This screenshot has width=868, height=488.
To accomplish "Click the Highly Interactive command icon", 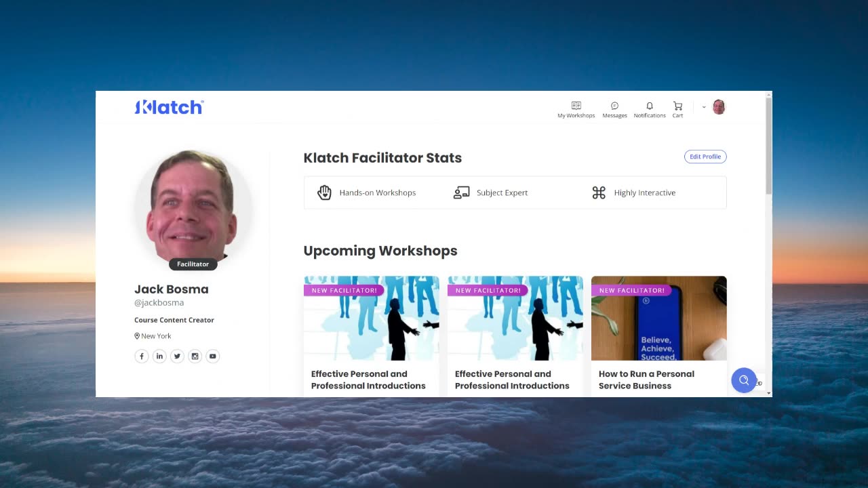I will pyautogui.click(x=599, y=192).
